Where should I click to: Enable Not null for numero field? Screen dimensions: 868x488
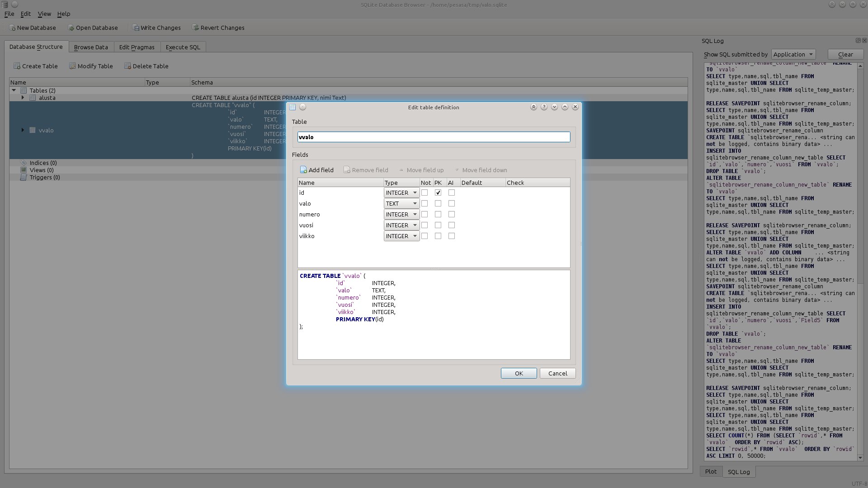425,214
